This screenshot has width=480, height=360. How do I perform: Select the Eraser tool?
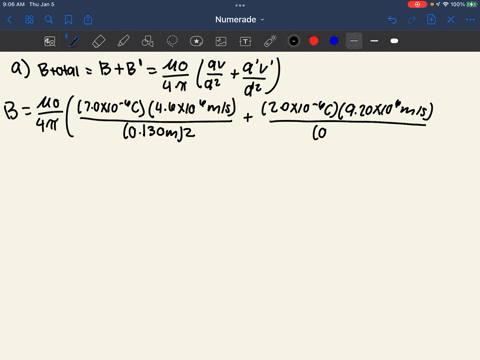[99, 41]
